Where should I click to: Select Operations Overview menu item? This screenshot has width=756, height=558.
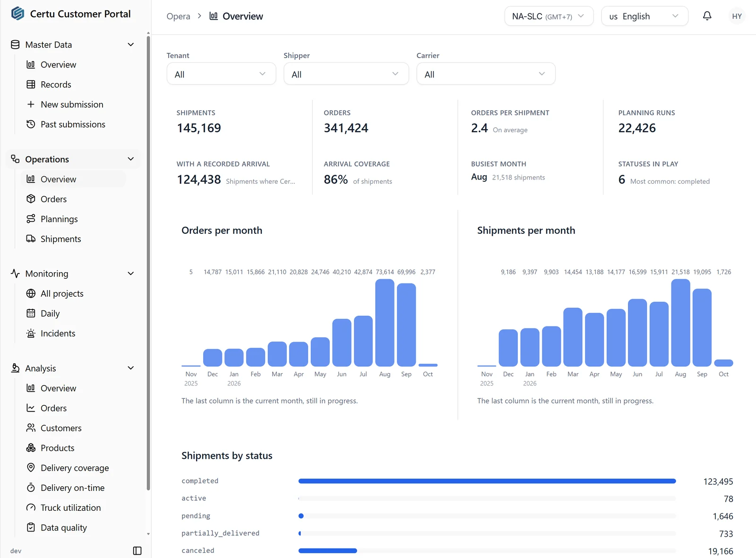(x=73, y=179)
